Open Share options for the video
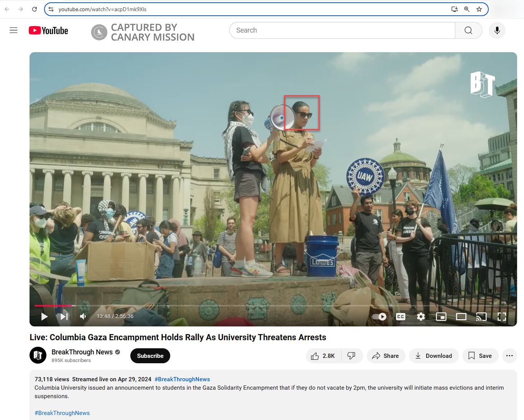Viewport: 524px width, 420px height. click(386, 356)
